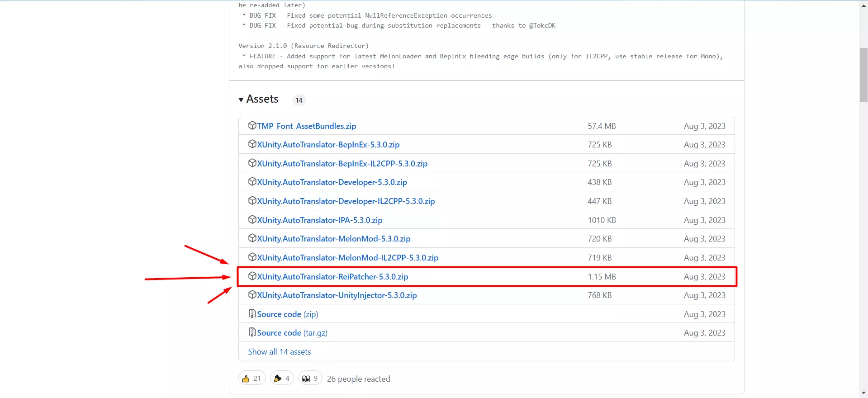Click the assets count badge showing 14
This screenshot has width=868, height=398.
point(299,100)
